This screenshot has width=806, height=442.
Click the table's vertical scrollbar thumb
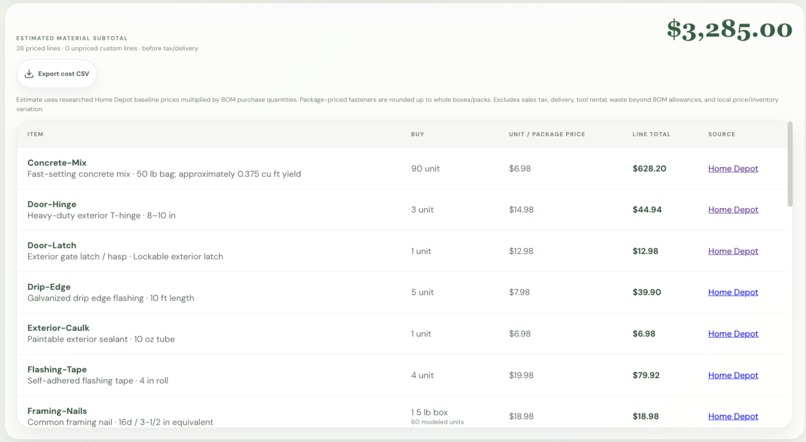(790, 164)
